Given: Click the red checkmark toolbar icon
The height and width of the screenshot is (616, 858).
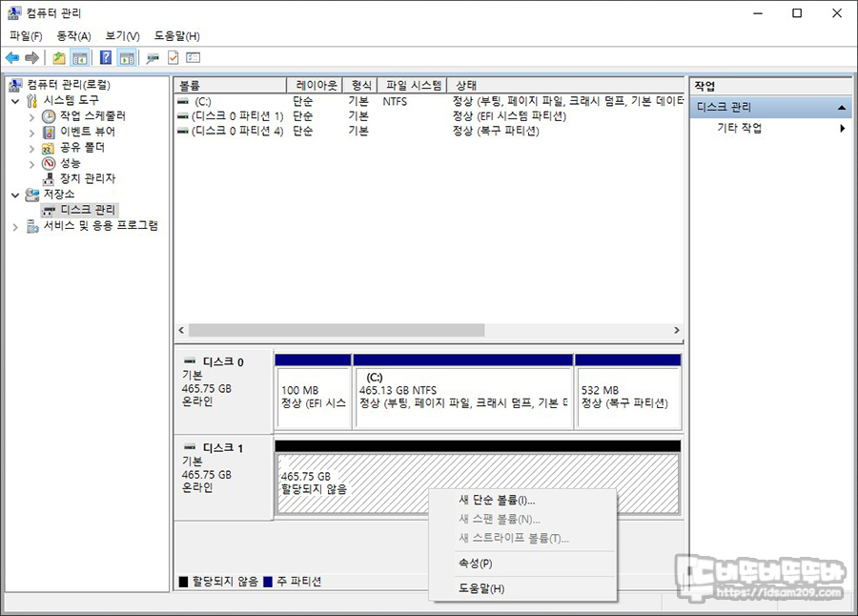Looking at the screenshot, I should coord(173,57).
